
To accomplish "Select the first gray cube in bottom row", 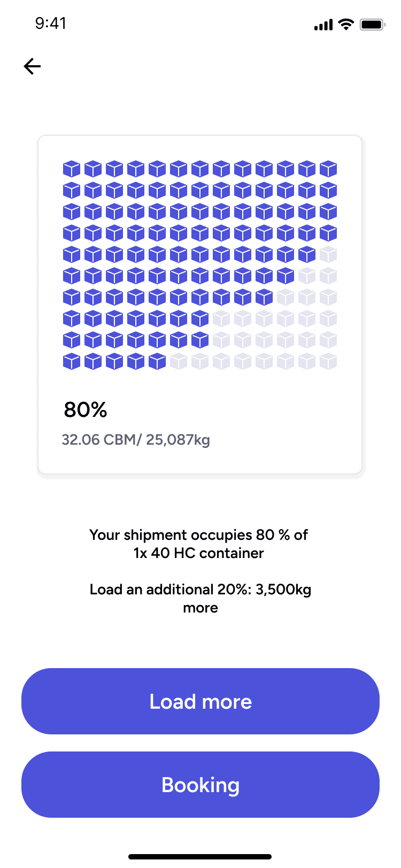I will (179, 361).
